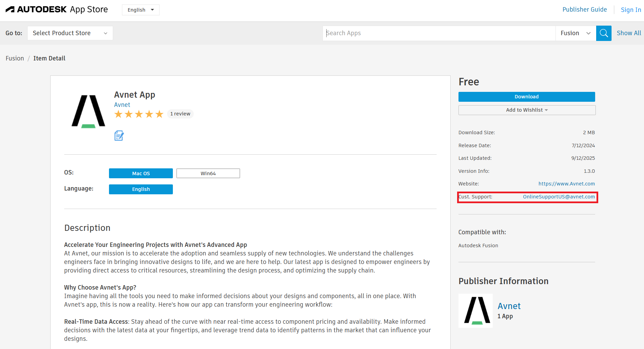Expand the Add to Wishlist menu

526,110
